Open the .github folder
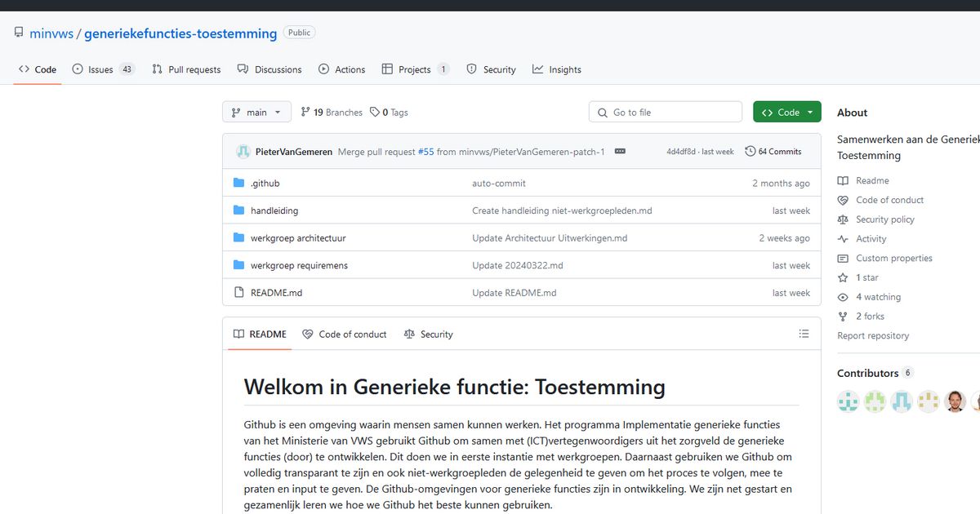 (265, 183)
